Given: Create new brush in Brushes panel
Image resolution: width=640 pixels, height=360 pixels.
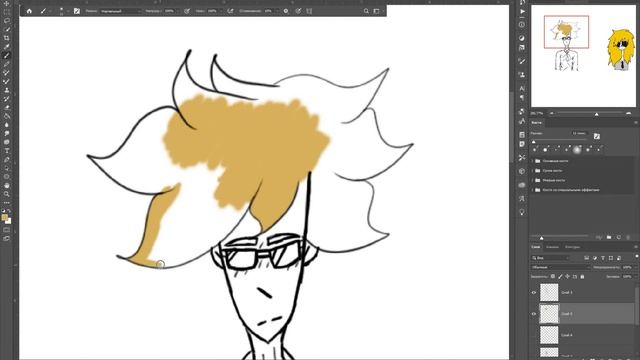Looking at the screenshot, I should [x=619, y=237].
